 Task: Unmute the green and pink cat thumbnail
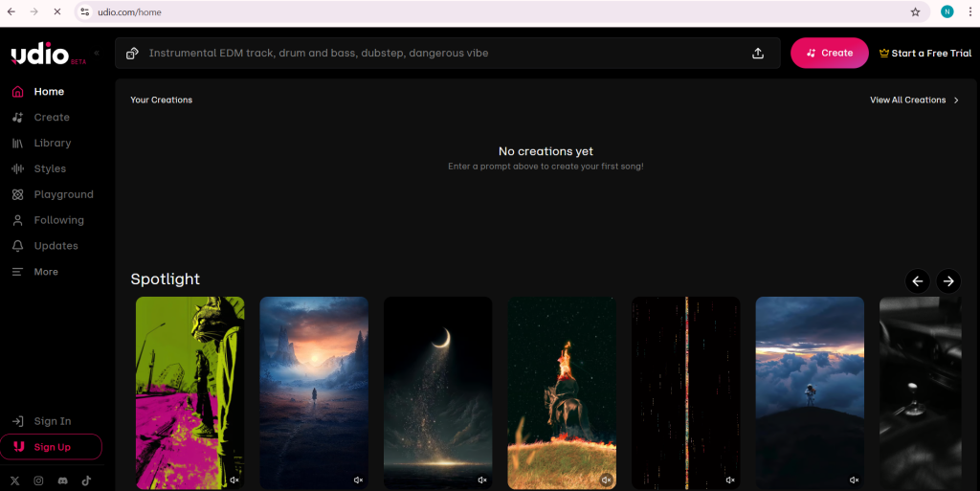[x=234, y=480]
